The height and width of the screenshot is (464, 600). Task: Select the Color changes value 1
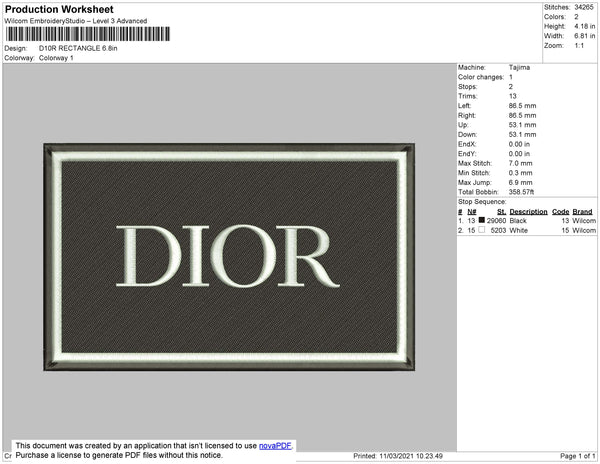[x=510, y=77]
